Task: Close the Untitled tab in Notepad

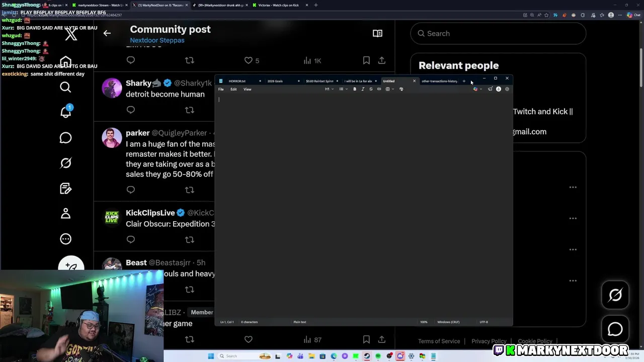Action: point(414,81)
